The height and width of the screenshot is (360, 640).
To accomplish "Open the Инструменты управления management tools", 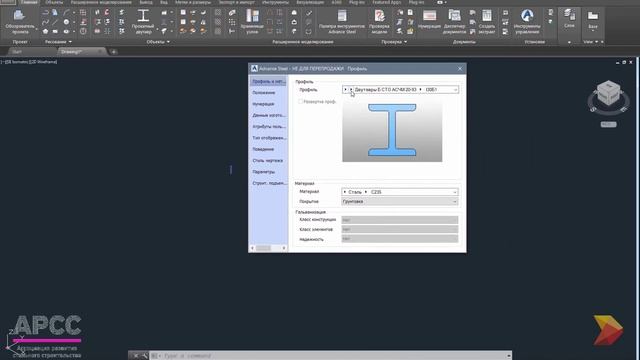I will (x=527, y=22).
